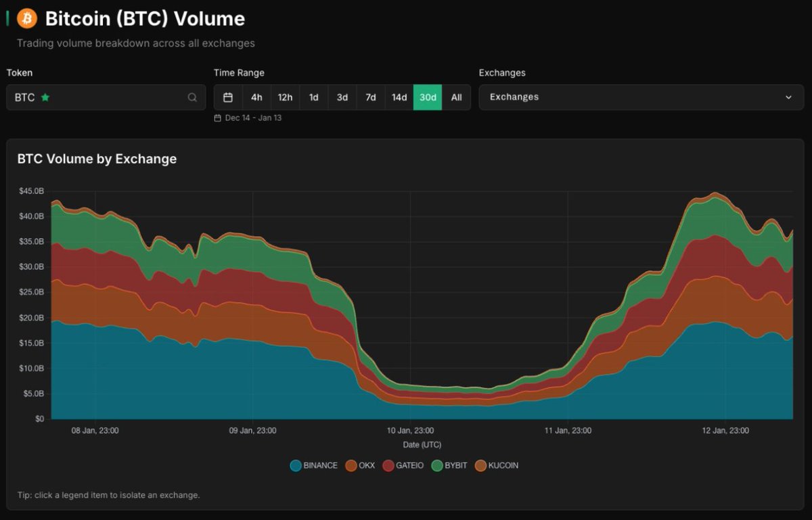
Task: Click the small calendar icon beside Dec 14 - Jan 13
Action: click(217, 118)
